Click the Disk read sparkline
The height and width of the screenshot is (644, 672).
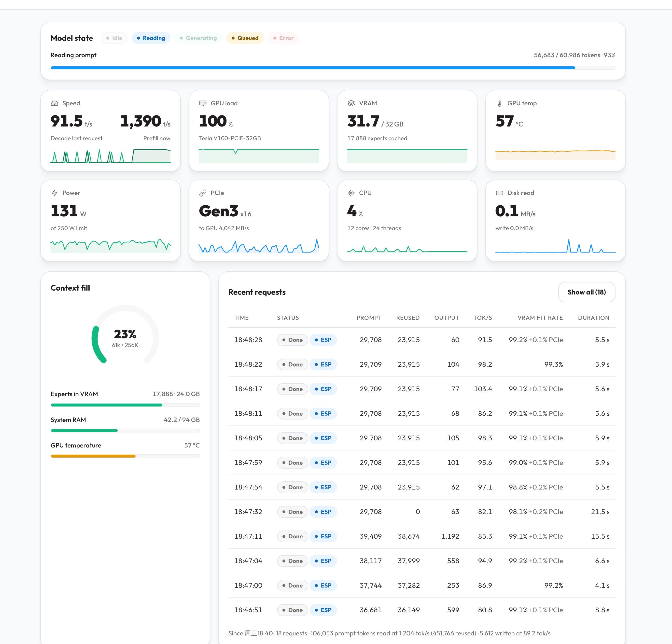pos(555,246)
